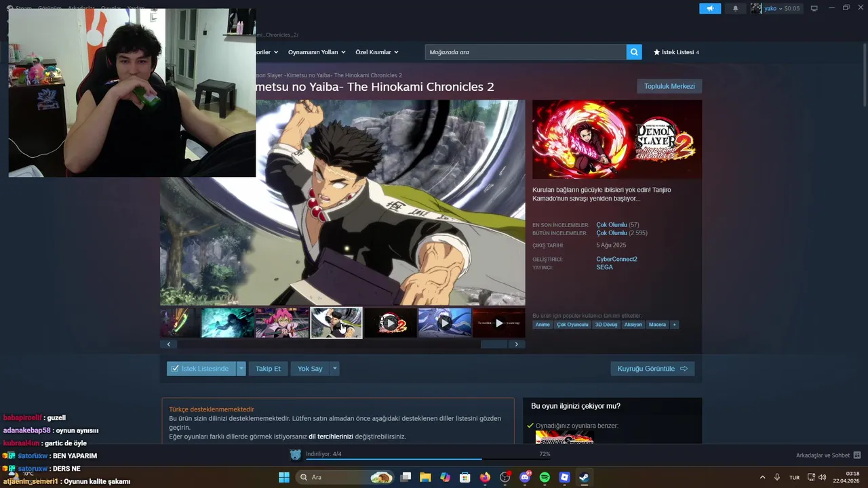This screenshot has height=488, width=868.
Task: Click the Mağazada ara search field
Action: (x=526, y=52)
